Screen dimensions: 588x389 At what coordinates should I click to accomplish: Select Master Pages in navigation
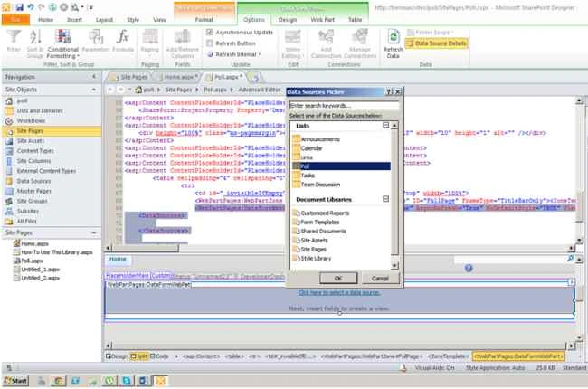pos(34,191)
